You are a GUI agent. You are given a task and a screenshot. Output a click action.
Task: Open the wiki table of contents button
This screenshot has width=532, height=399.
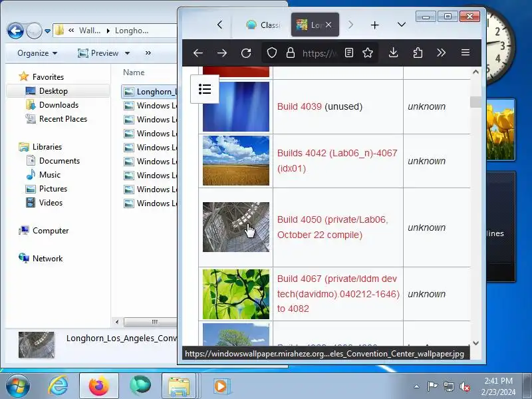[x=205, y=89]
